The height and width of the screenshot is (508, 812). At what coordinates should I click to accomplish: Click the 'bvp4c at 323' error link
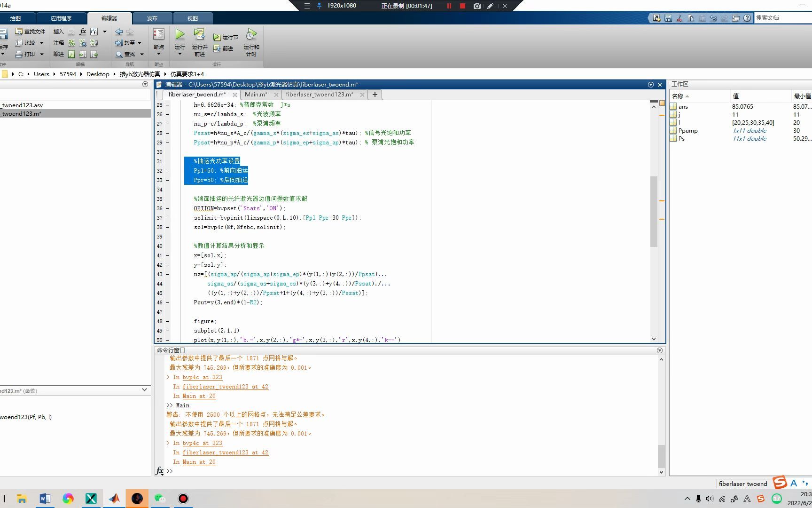coord(202,443)
